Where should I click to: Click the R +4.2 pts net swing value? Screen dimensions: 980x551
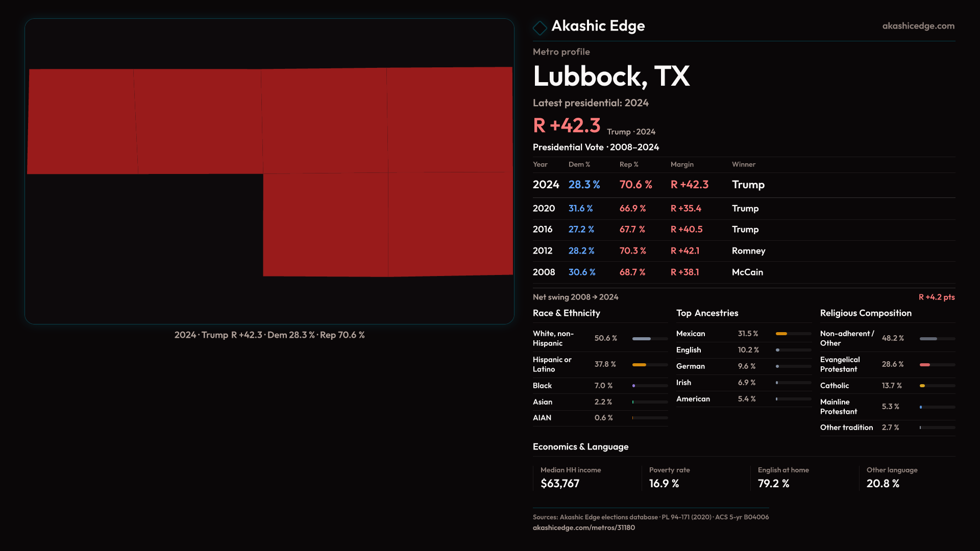pyautogui.click(x=936, y=297)
